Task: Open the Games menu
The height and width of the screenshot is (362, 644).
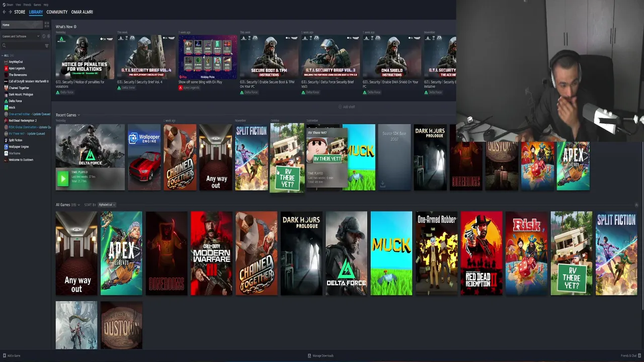Action: (37, 5)
